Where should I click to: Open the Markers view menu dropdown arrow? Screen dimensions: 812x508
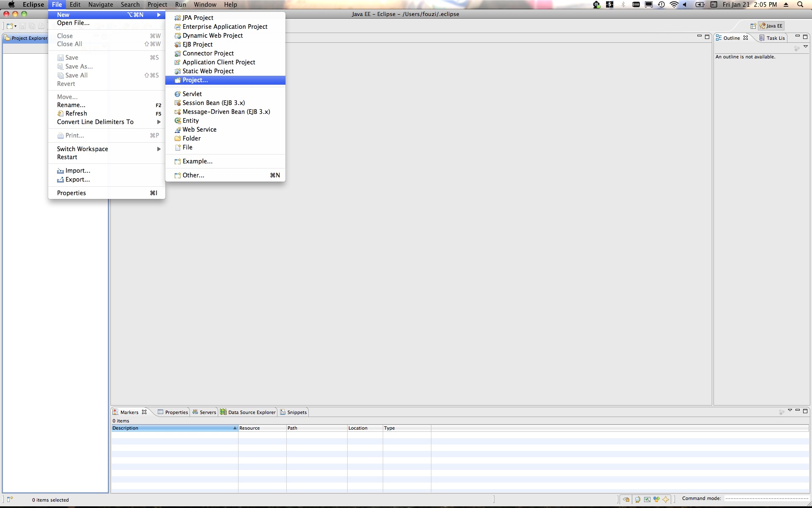tap(790, 410)
